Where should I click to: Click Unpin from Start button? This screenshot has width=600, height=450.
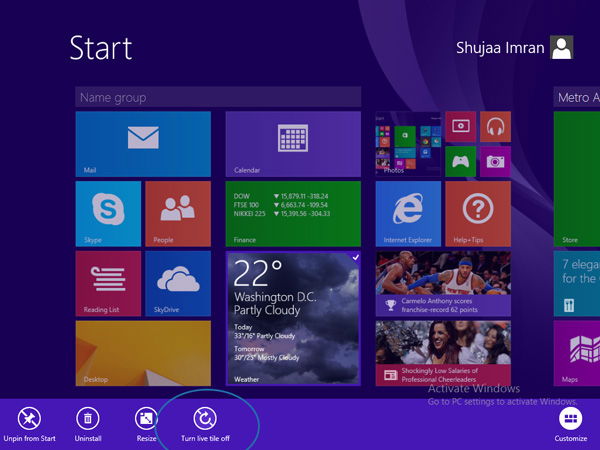[x=29, y=425]
